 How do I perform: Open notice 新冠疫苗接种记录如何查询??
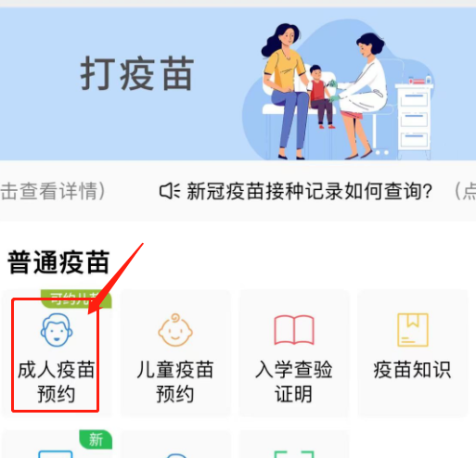click(x=309, y=191)
